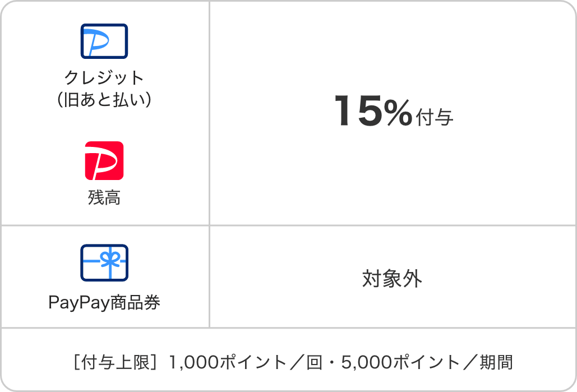
Task: Click the 付与 text beside 15%
Action: coord(434,118)
